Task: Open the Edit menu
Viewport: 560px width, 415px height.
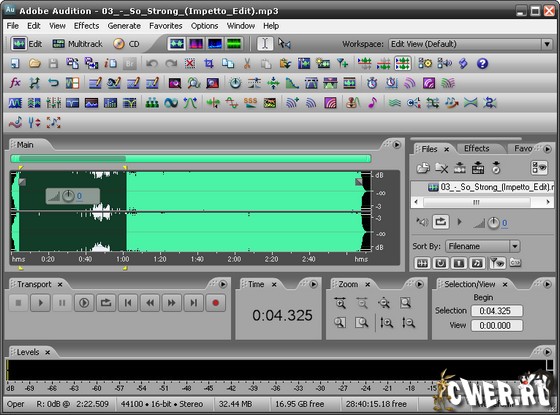Action: point(34,26)
